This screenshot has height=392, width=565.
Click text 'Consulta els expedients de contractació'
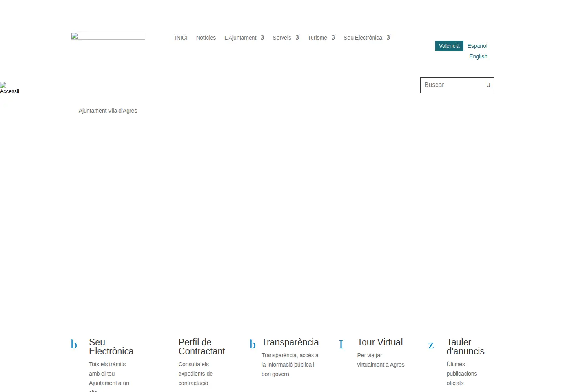pyautogui.click(x=195, y=374)
